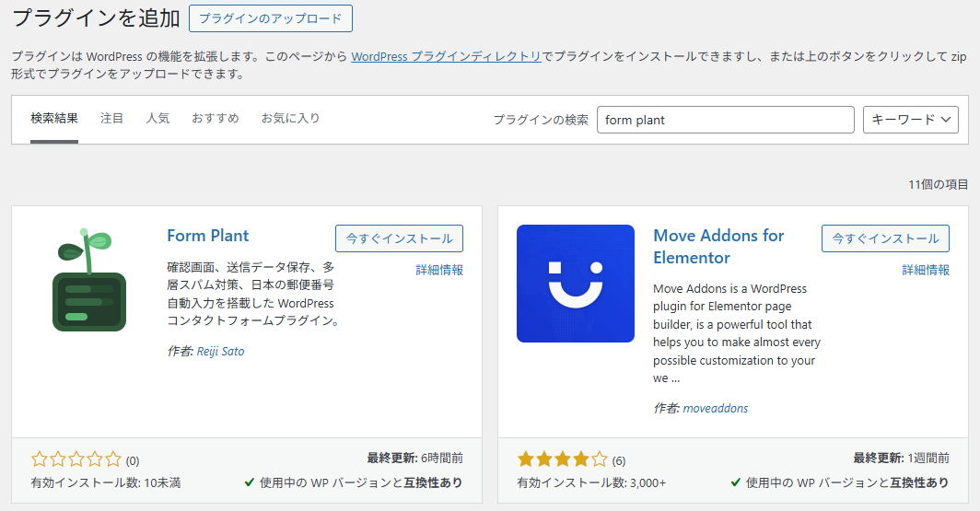The height and width of the screenshot is (511, 980).
Task: Open the Form Plant title link
Action: pos(208,236)
